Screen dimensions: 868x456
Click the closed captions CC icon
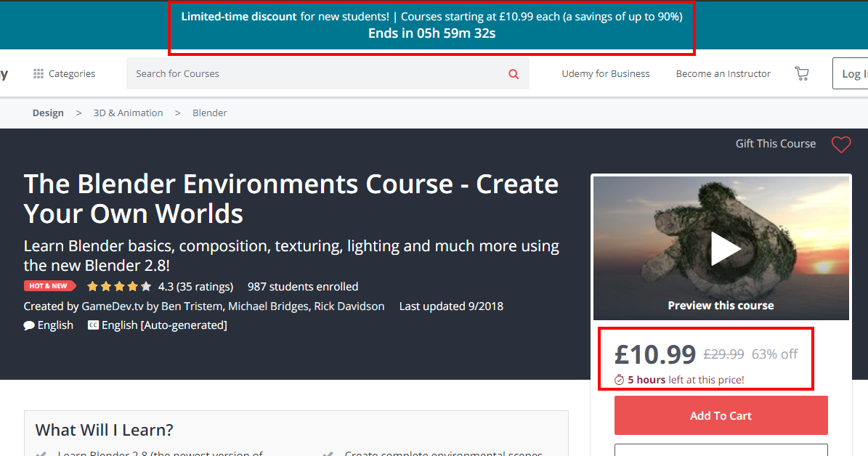point(93,325)
